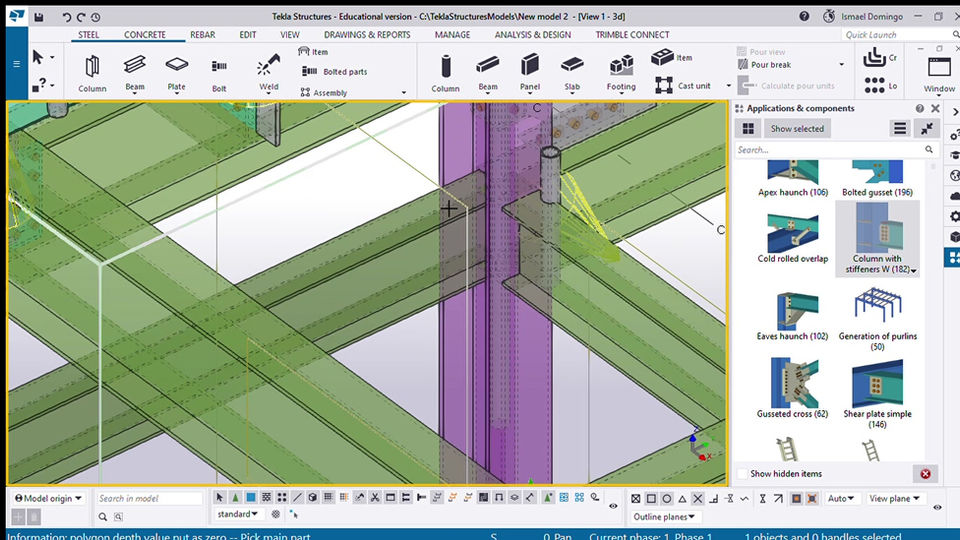960x540 pixels.
Task: Open the Cast unit tool
Action: coord(683,85)
